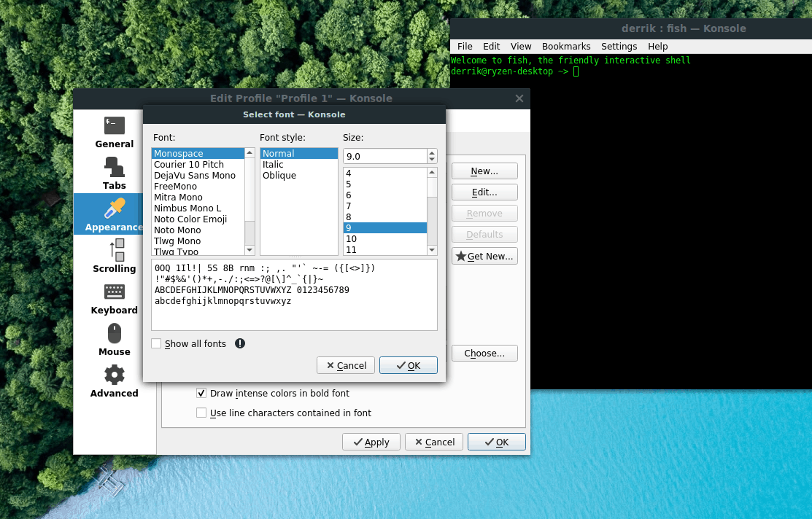
Task: Click the font preview sample text area
Action: click(294, 294)
